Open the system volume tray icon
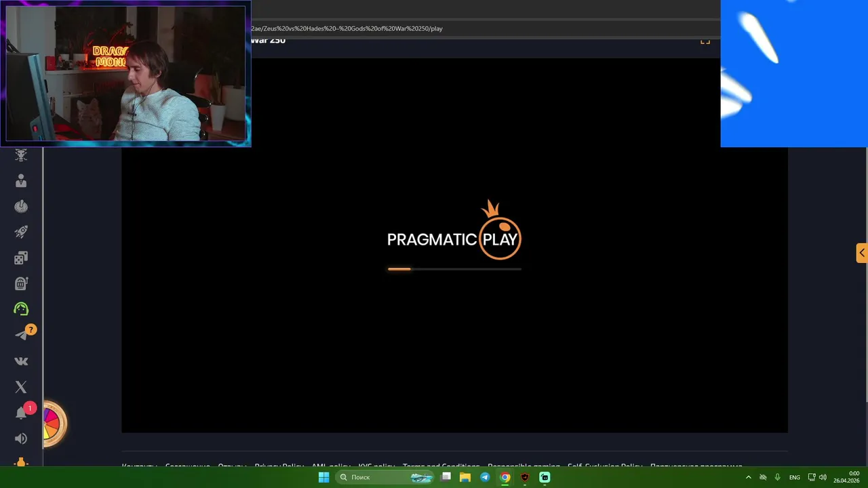Screen dimensions: 868x488 [x=823, y=477]
